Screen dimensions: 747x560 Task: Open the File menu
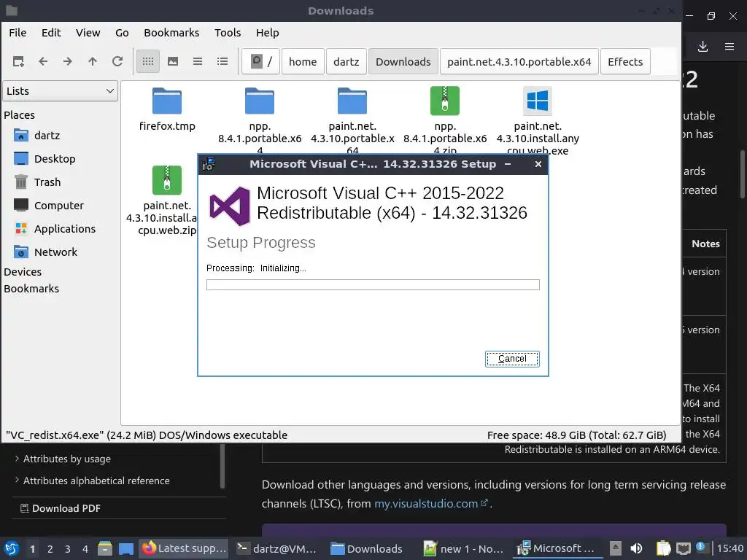[x=18, y=33]
